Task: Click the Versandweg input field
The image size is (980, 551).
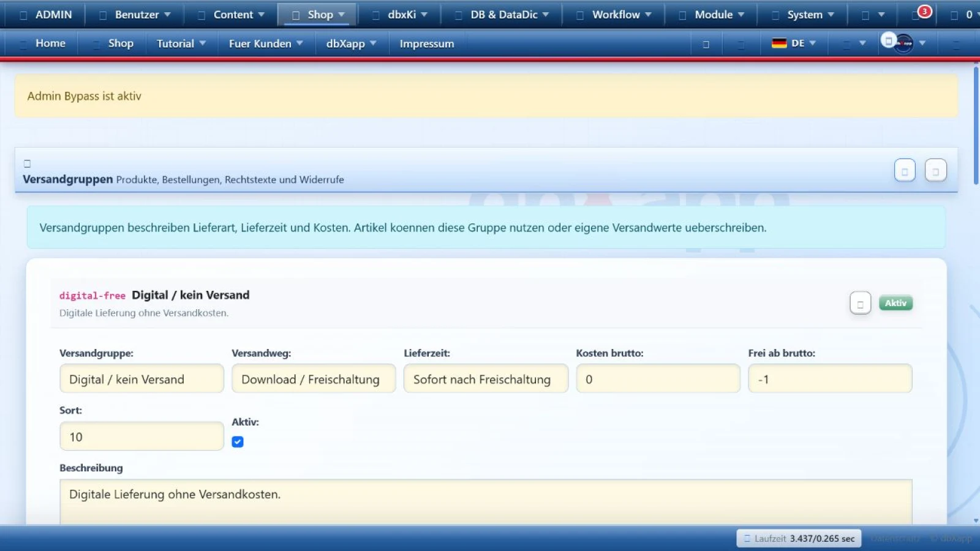Action: pyautogui.click(x=314, y=379)
